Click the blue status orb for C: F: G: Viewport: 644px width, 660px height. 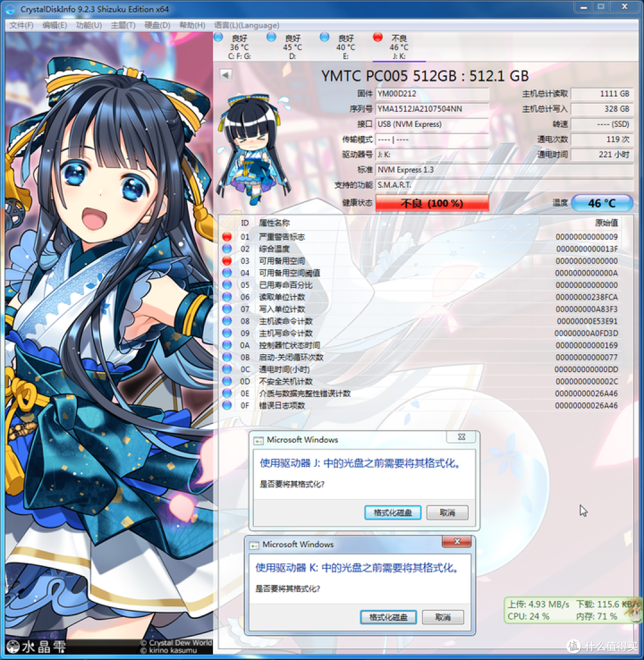coord(218,37)
